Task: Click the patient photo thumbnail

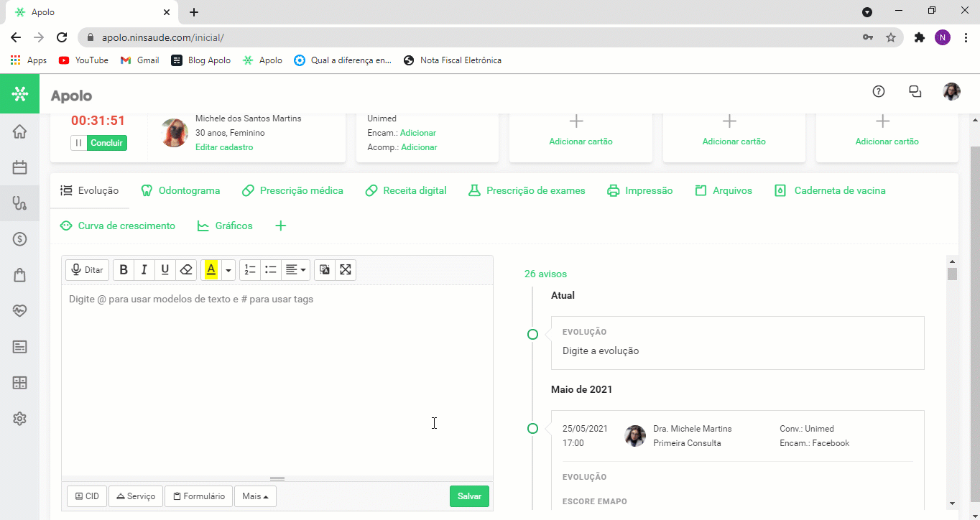Action: pos(175,133)
